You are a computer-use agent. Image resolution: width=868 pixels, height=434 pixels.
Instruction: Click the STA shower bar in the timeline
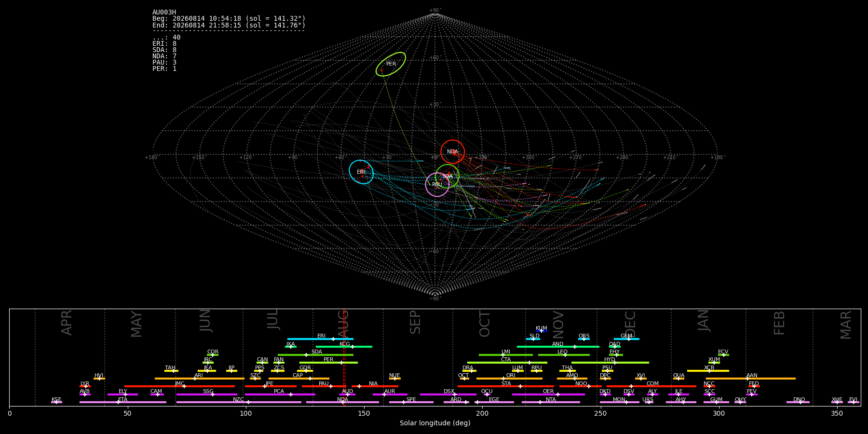[x=506, y=386]
